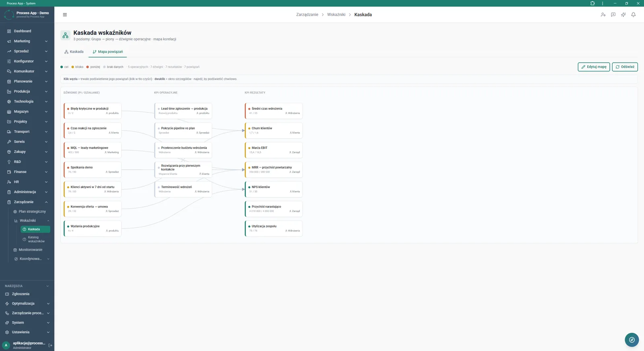The width and height of the screenshot is (644, 351).
Task: Click the Sprzedaż trend icon
Action: [x=9, y=51]
